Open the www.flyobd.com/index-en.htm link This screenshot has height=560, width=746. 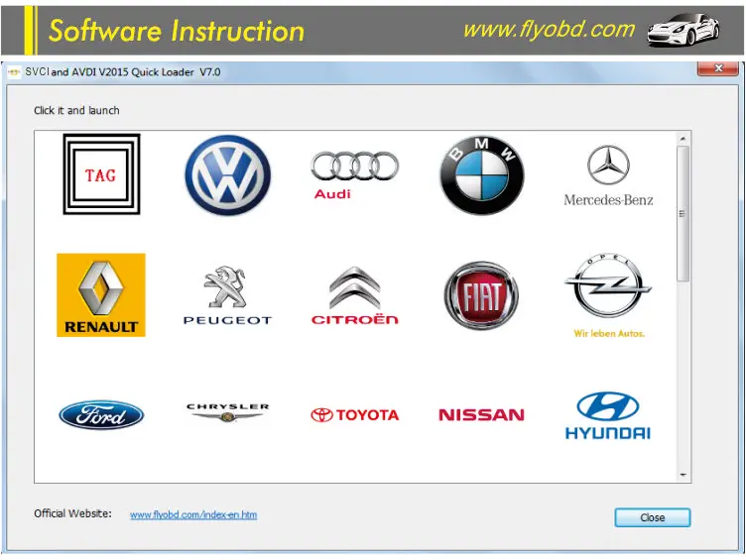pyautogui.click(x=193, y=514)
